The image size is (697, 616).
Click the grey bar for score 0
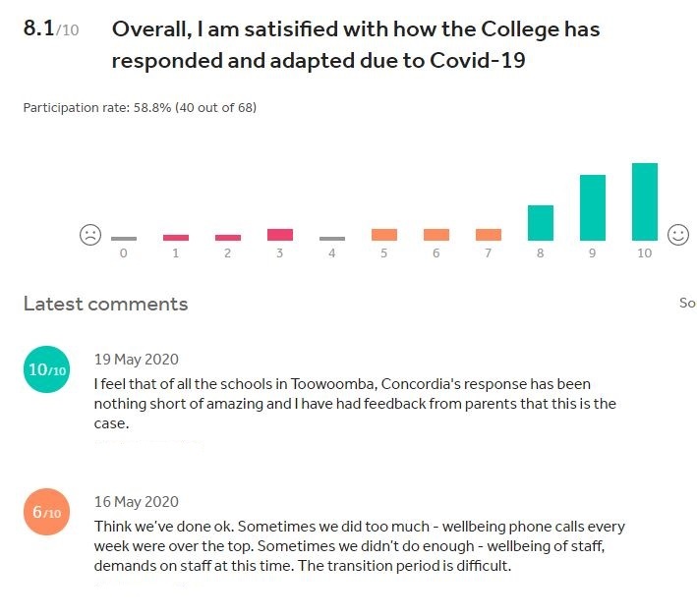click(124, 239)
